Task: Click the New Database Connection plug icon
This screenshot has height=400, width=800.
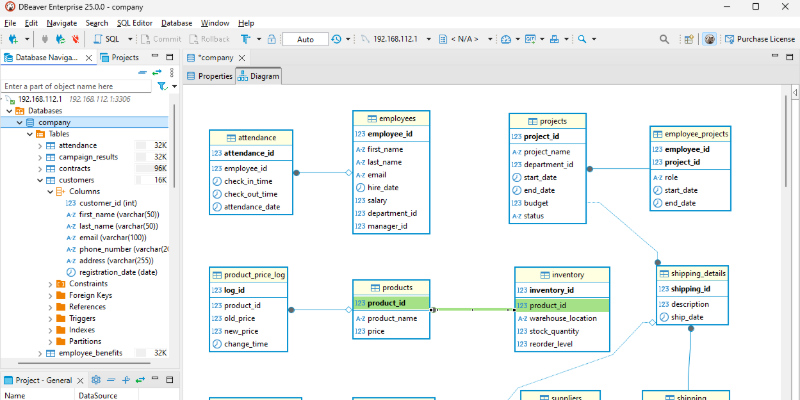Action: (x=13, y=39)
